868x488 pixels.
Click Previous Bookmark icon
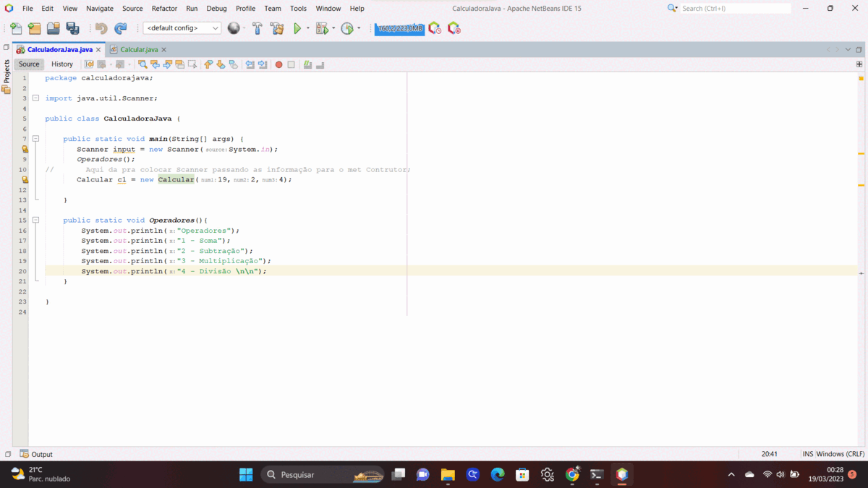click(208, 64)
